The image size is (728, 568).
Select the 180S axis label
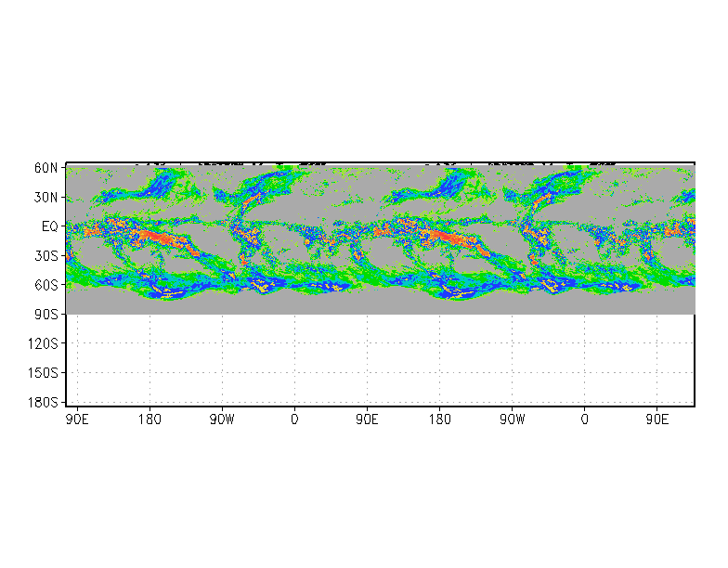(x=43, y=403)
